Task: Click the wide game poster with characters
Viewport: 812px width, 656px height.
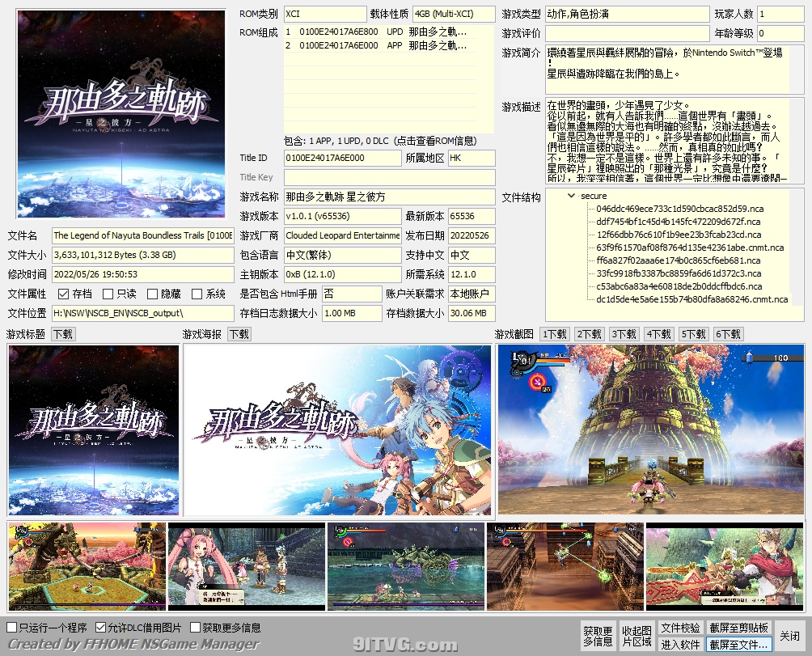Action: (337, 430)
